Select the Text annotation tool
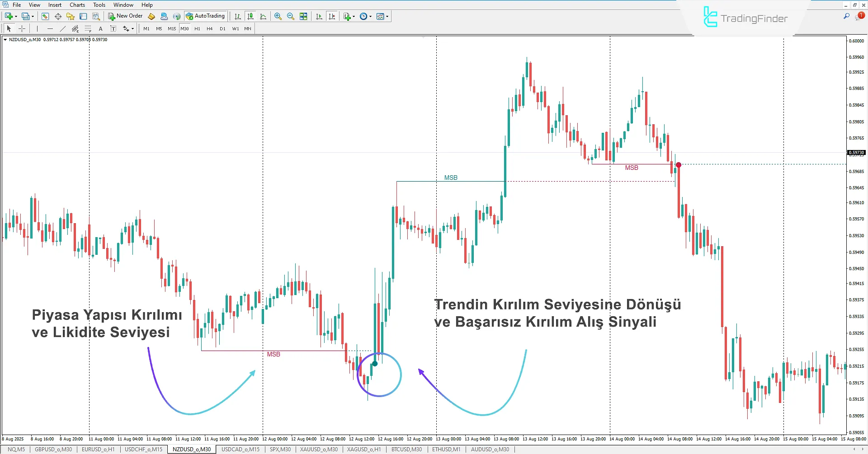The image size is (868, 454). click(101, 28)
